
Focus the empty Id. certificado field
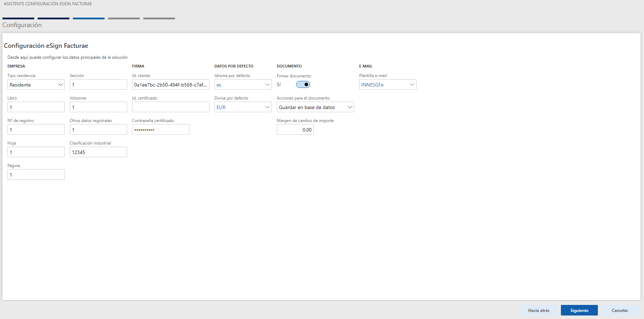click(171, 107)
